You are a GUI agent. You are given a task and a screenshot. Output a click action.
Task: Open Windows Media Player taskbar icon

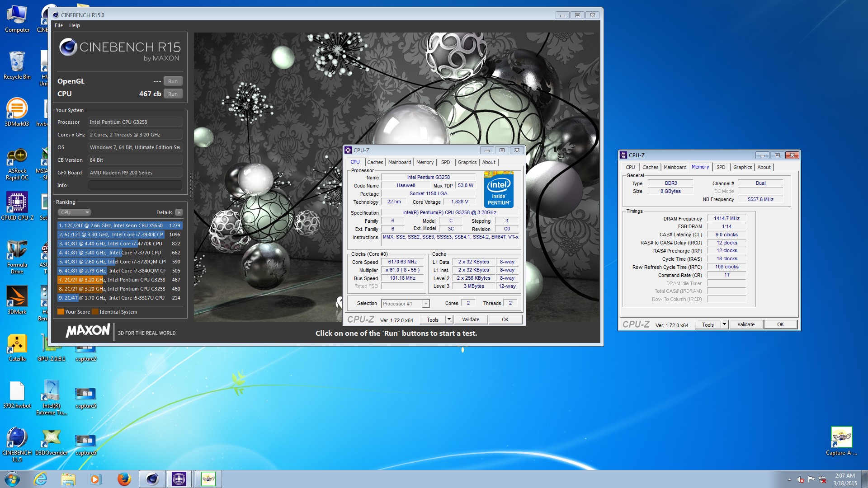[x=95, y=479]
